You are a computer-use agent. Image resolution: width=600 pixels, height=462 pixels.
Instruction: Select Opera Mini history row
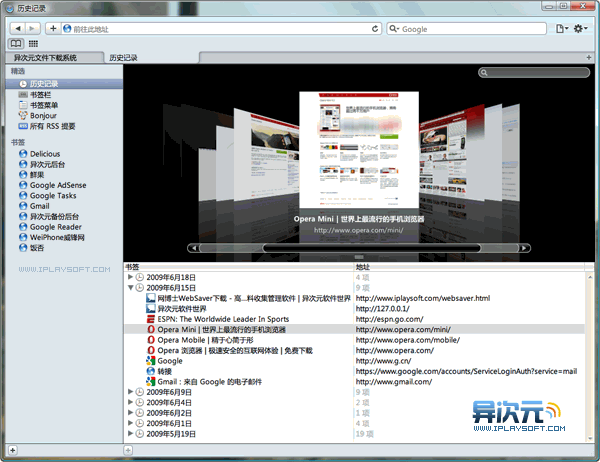tap(354, 329)
